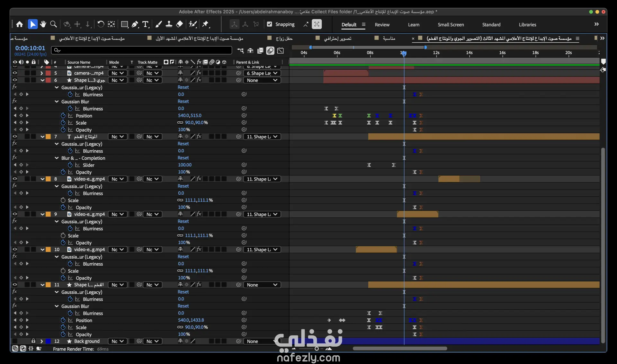Select the Puppet Pin tool

(206, 24)
